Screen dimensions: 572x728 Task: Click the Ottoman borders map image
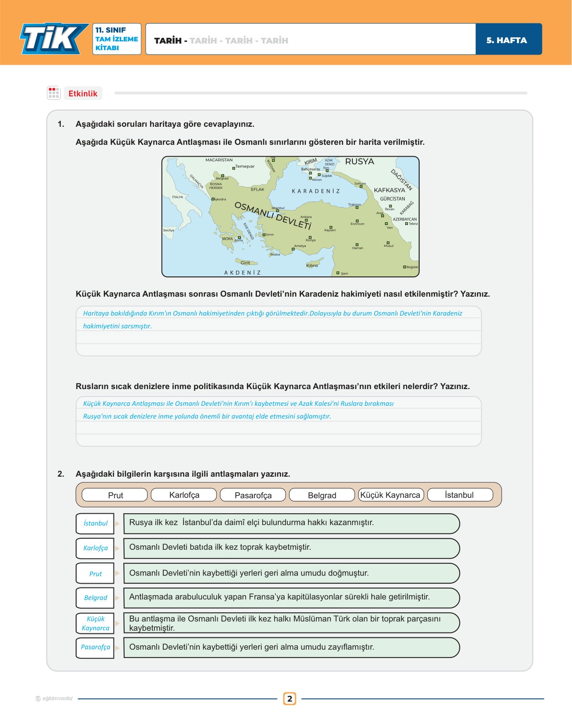pos(290,217)
